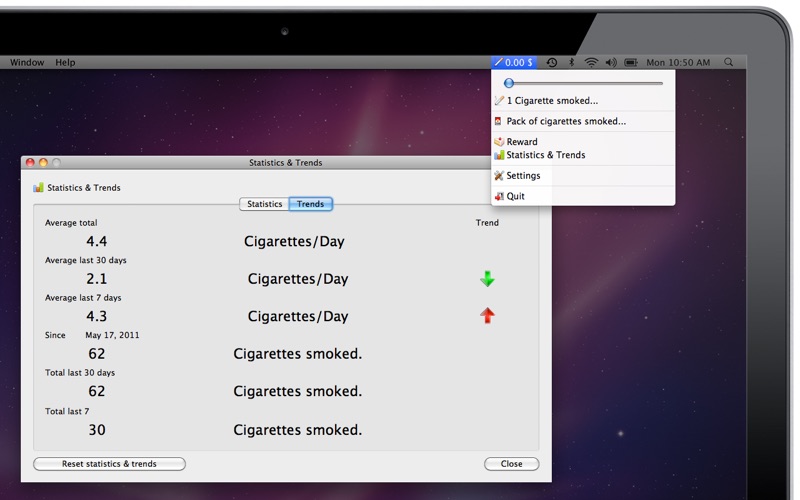Click the Bluetooth status icon
The height and width of the screenshot is (500, 800).
[x=571, y=62]
